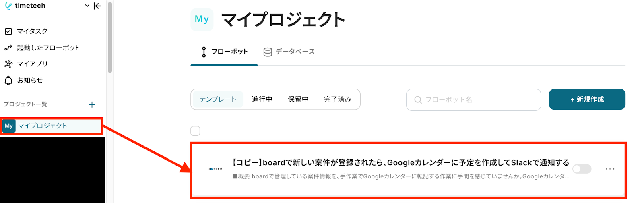Click the timetech logo icon
644x203 pixels.
coord(8,6)
